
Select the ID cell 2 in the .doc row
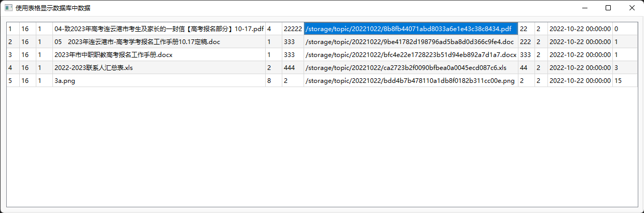pyautogui.click(x=13, y=42)
